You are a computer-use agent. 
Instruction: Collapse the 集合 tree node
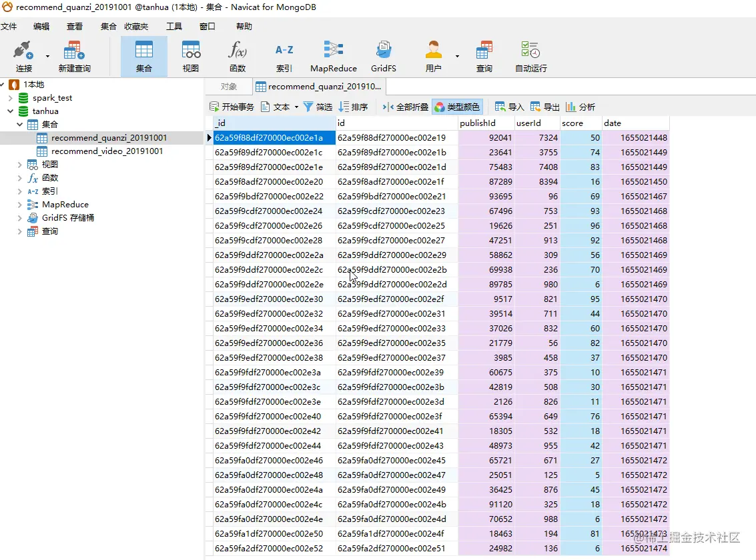coord(20,124)
